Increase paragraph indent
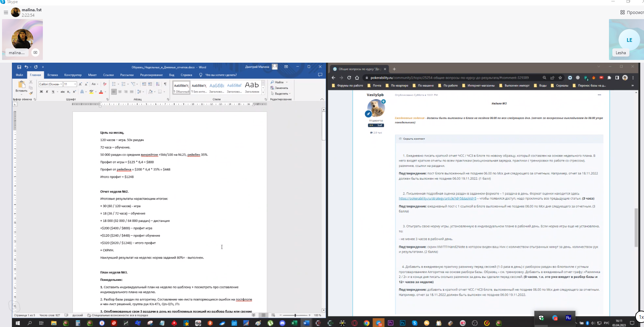 tap(150, 84)
